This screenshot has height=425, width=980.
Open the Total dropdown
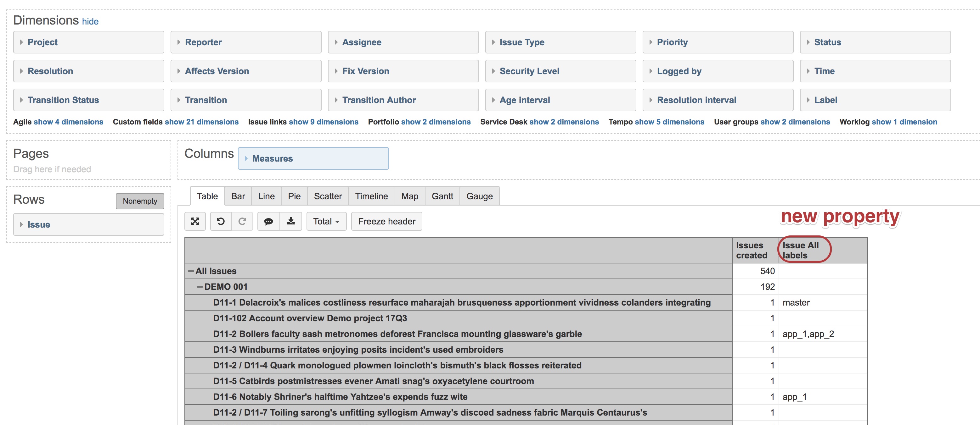pyautogui.click(x=326, y=221)
